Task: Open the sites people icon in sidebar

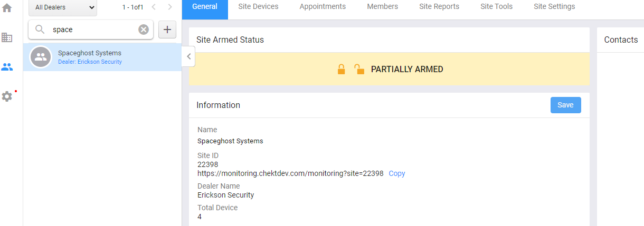Action: click(7, 67)
